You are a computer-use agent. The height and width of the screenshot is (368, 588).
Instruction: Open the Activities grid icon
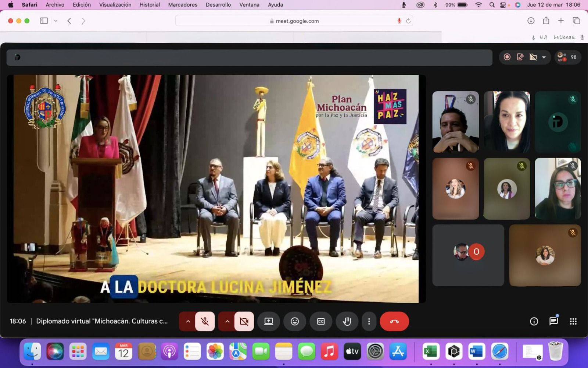573,321
